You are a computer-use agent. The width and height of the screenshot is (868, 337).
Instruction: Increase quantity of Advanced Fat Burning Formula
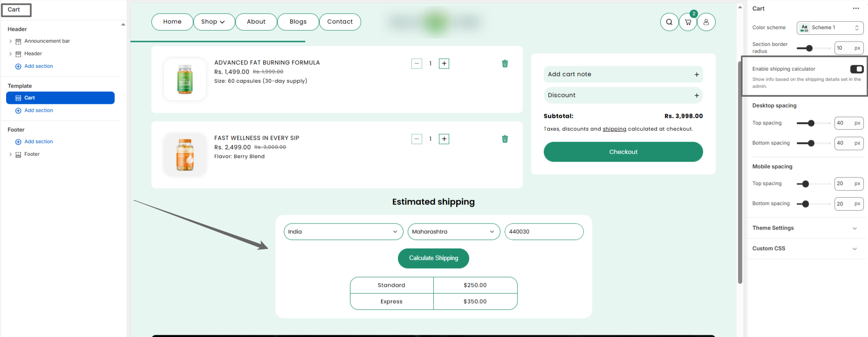click(444, 64)
